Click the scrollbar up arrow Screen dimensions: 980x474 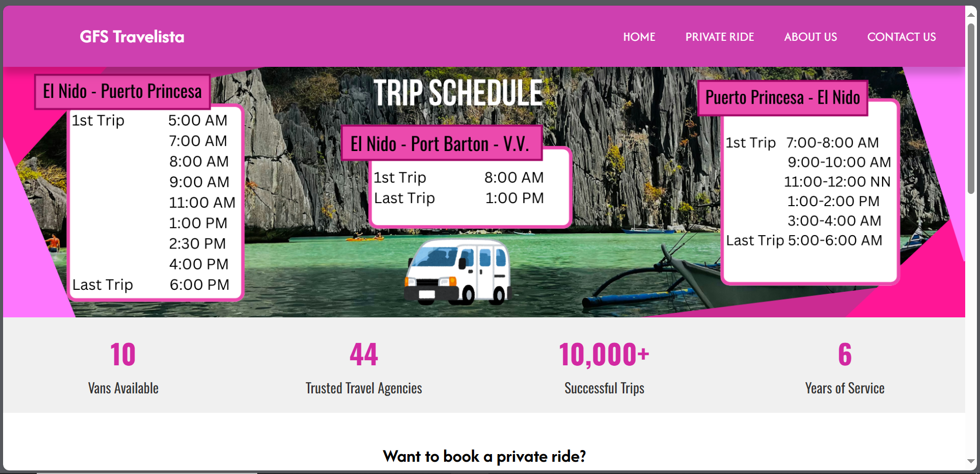point(971,15)
